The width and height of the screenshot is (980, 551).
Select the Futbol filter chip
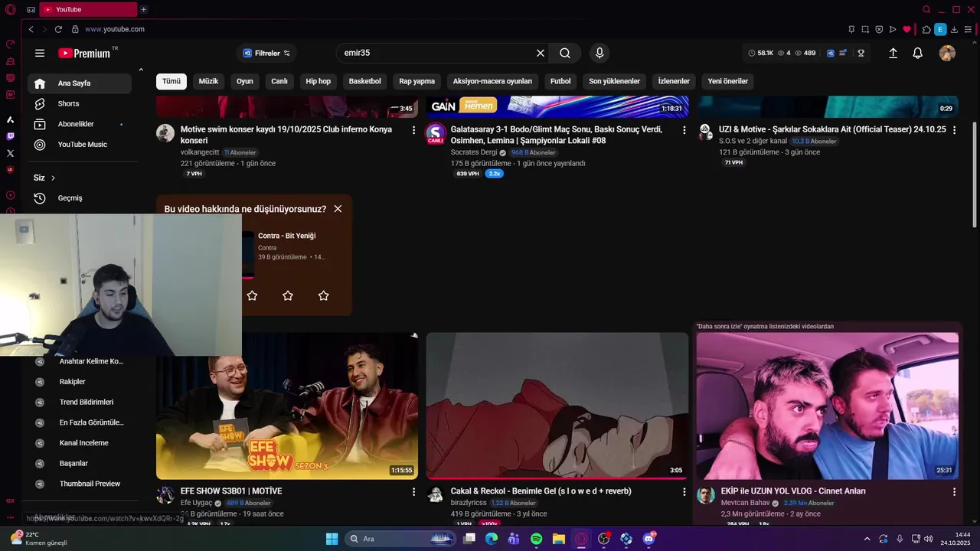[x=560, y=81]
